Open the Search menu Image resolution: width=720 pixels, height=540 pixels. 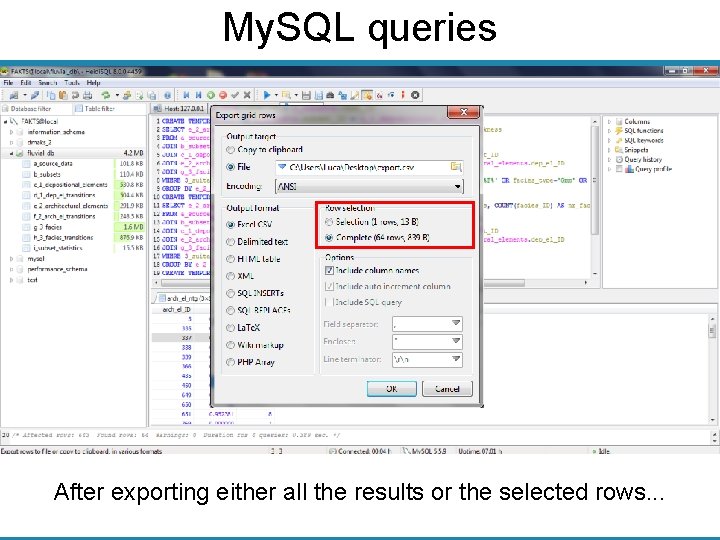pyautogui.click(x=48, y=83)
